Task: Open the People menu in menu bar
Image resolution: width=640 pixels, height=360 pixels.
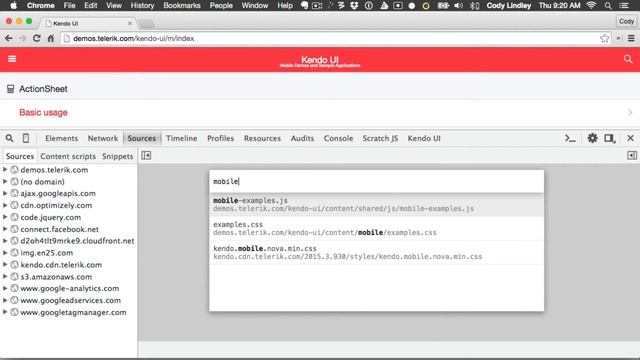Action: point(221,5)
